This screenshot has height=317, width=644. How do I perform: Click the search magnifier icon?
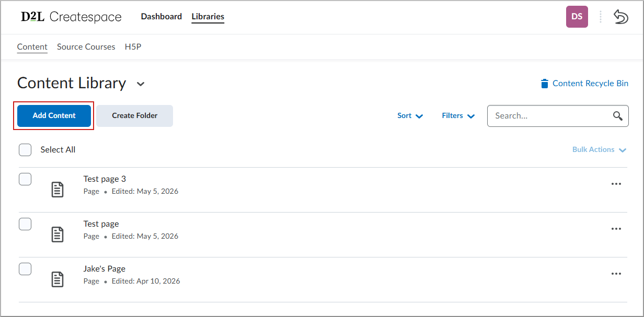tap(618, 116)
